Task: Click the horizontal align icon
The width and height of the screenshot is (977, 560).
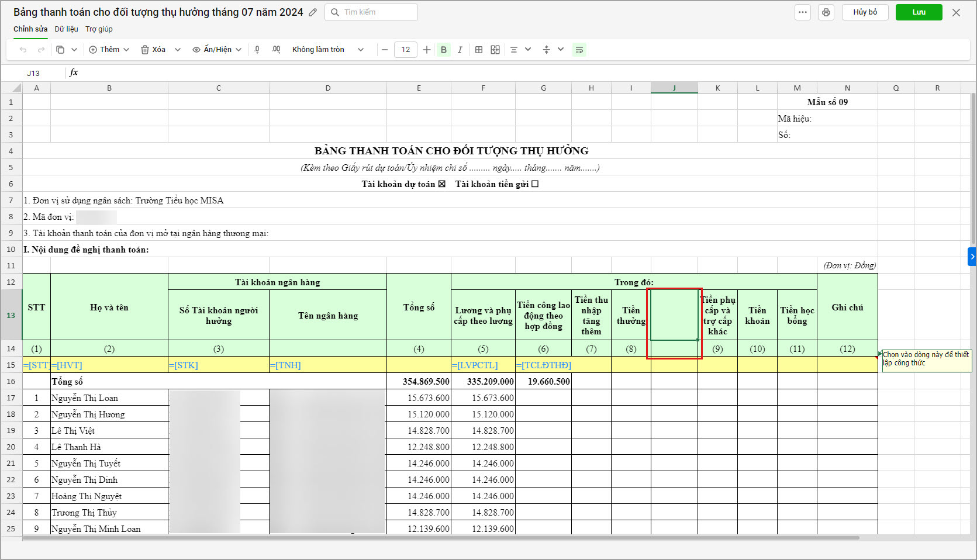Action: click(514, 50)
